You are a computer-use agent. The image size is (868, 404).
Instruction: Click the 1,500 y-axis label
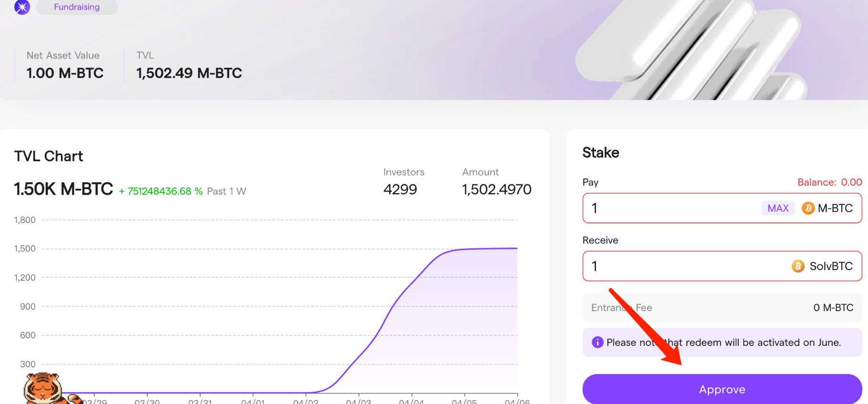[x=25, y=248]
